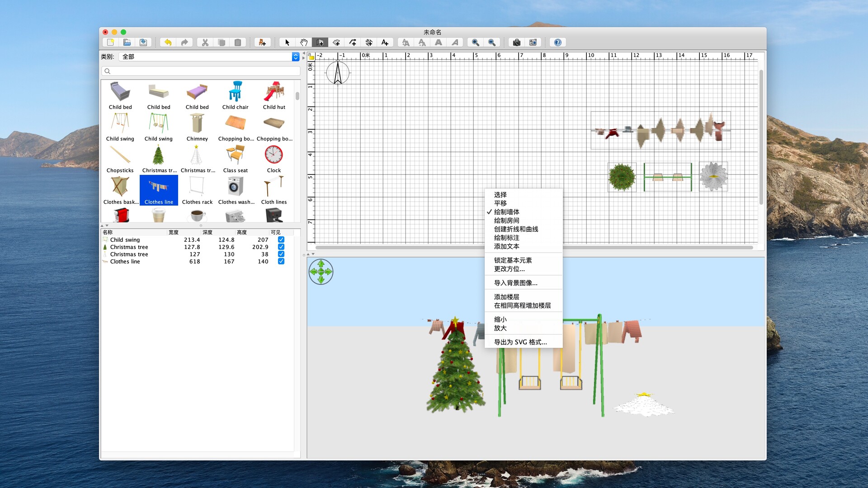Select the Create dimensions tool icon
Viewport: 868px width, 488px height.
(369, 42)
